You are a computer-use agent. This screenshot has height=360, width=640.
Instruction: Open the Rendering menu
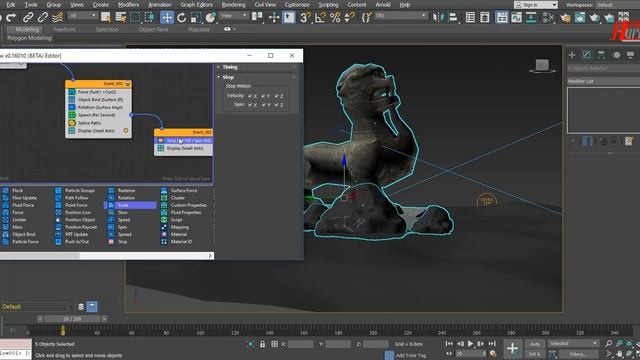point(233,4)
